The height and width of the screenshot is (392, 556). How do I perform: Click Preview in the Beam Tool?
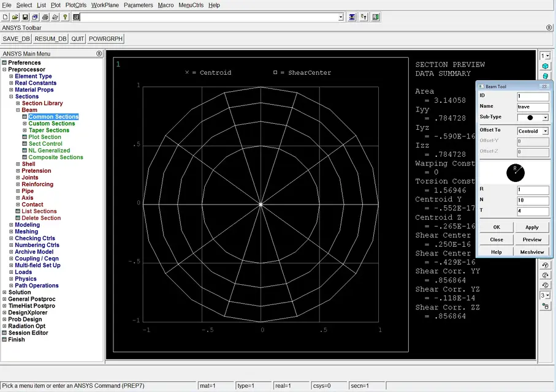point(532,239)
